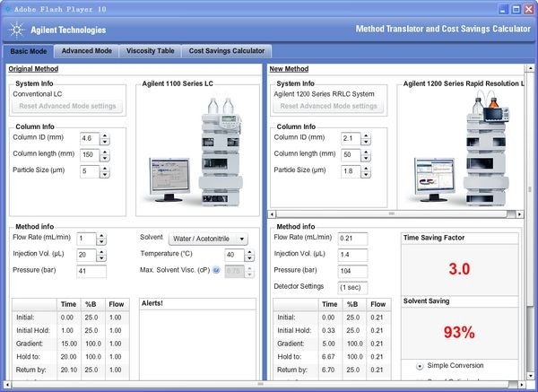The image size is (538, 392).
Task: Open the Cost Savings Calculator tab
Action: click(x=227, y=51)
